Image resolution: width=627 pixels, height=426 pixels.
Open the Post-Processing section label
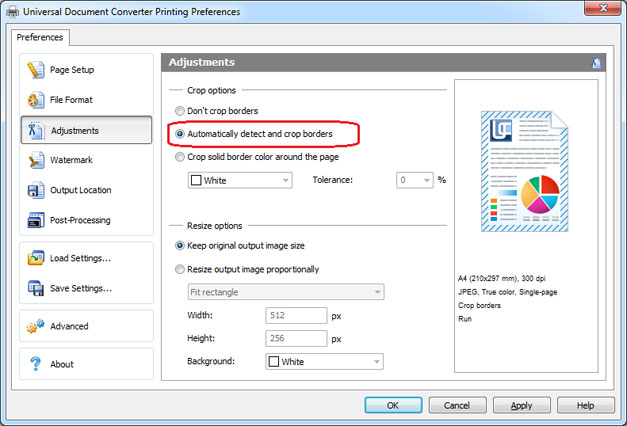80,220
